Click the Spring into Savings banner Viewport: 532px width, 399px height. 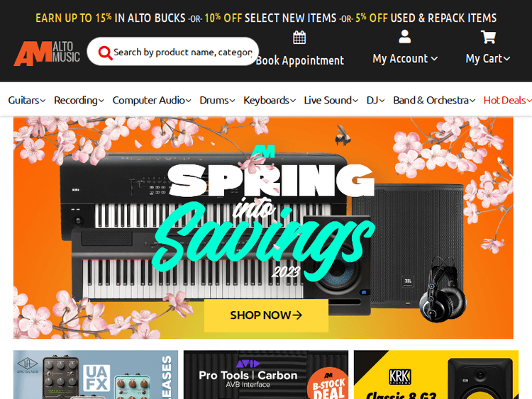click(263, 227)
